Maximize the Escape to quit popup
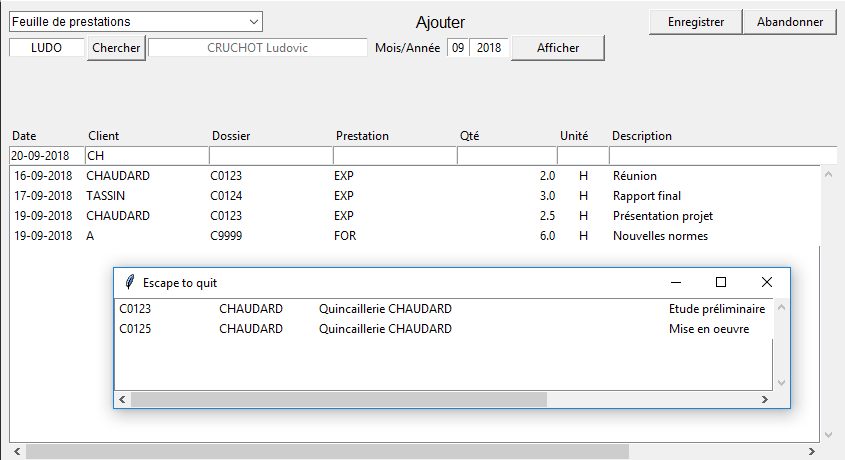 [721, 283]
